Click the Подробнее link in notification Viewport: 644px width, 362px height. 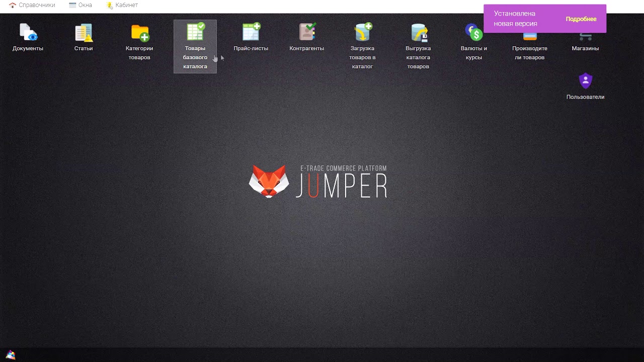[581, 19]
